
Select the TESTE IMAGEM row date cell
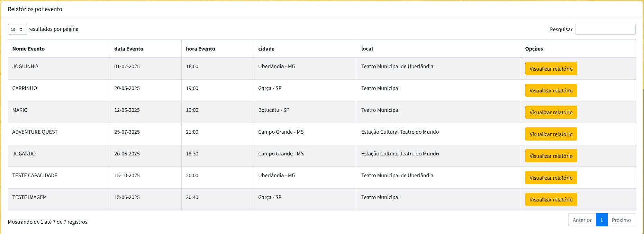[x=127, y=197]
